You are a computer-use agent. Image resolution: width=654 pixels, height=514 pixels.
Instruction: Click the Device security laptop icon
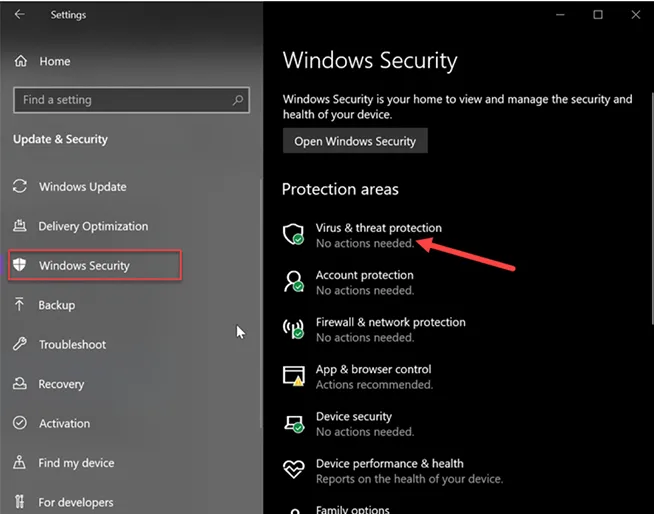point(293,423)
